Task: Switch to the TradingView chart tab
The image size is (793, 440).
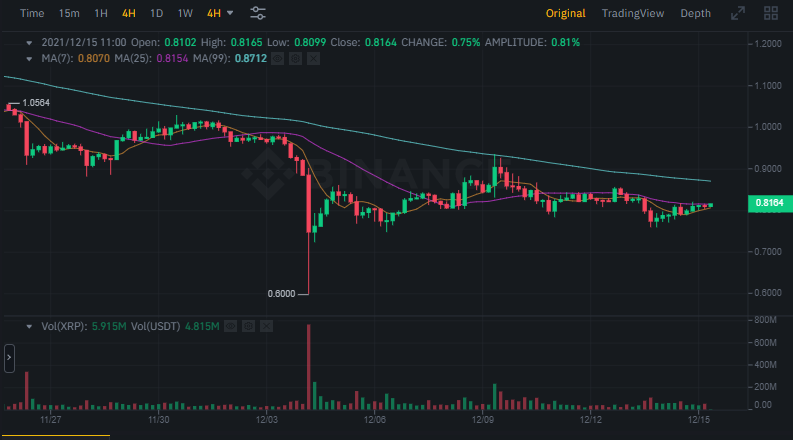Action: [631, 13]
